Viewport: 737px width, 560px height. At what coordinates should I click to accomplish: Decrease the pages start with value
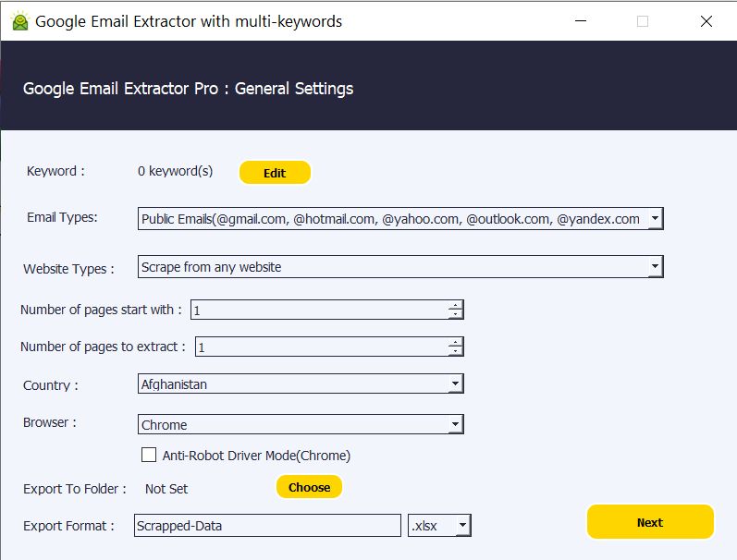(x=456, y=315)
